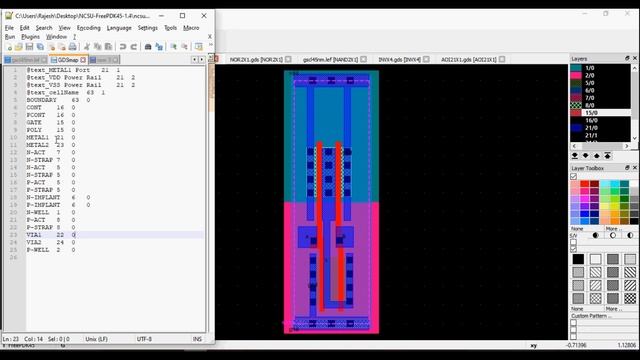Open the Encoding menu

[x=89, y=28]
